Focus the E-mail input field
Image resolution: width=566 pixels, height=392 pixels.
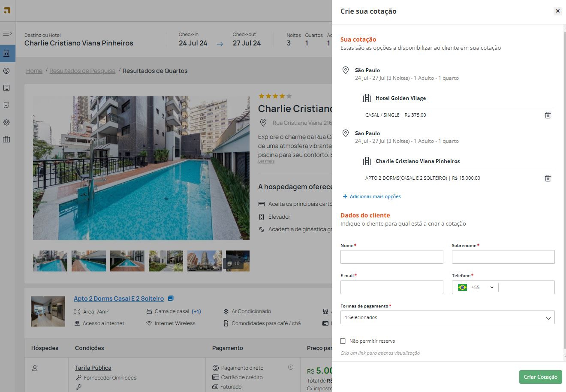391,287
